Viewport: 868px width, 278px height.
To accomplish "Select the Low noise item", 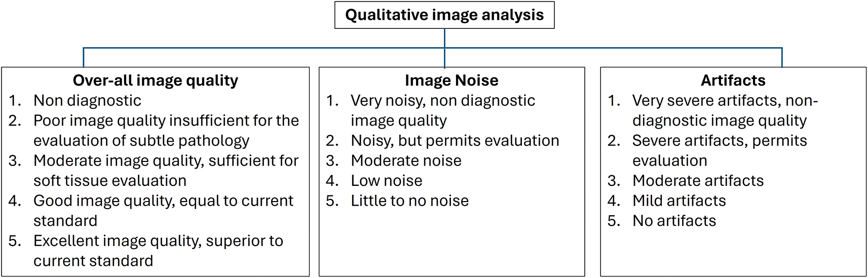I will coord(387,181).
